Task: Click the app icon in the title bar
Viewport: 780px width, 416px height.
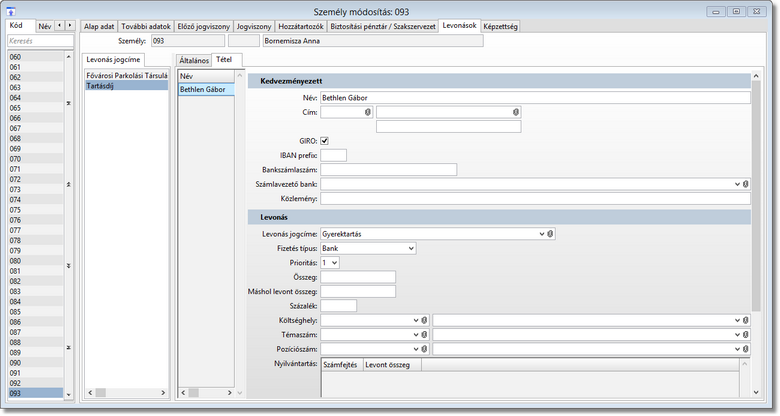Action: [x=11, y=10]
